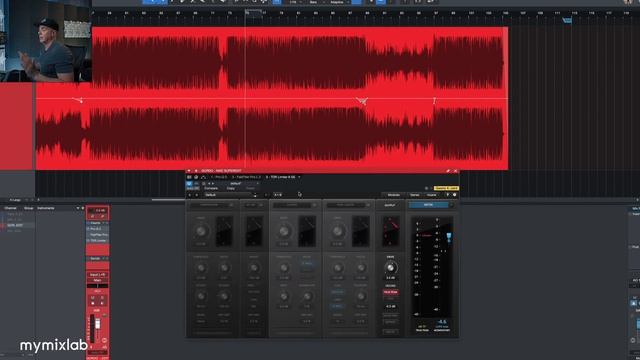Click the Drive knob in output section

point(390,268)
